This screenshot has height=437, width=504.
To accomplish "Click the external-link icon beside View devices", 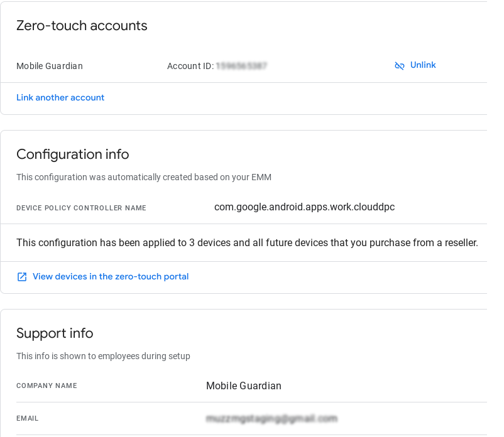I will [x=22, y=277].
